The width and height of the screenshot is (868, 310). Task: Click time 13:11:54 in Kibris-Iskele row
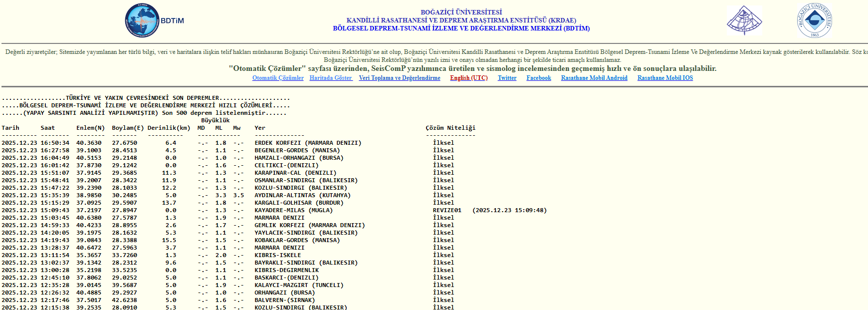55,255
